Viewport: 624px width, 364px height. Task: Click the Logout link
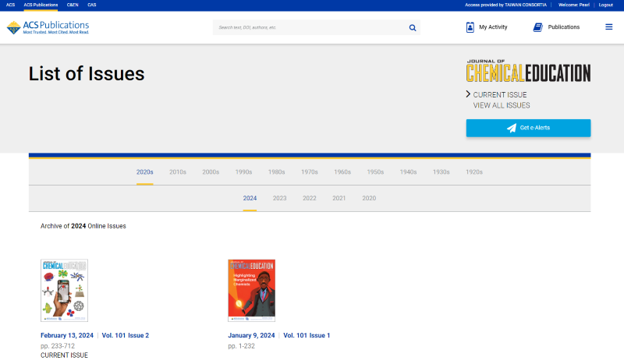click(x=605, y=5)
